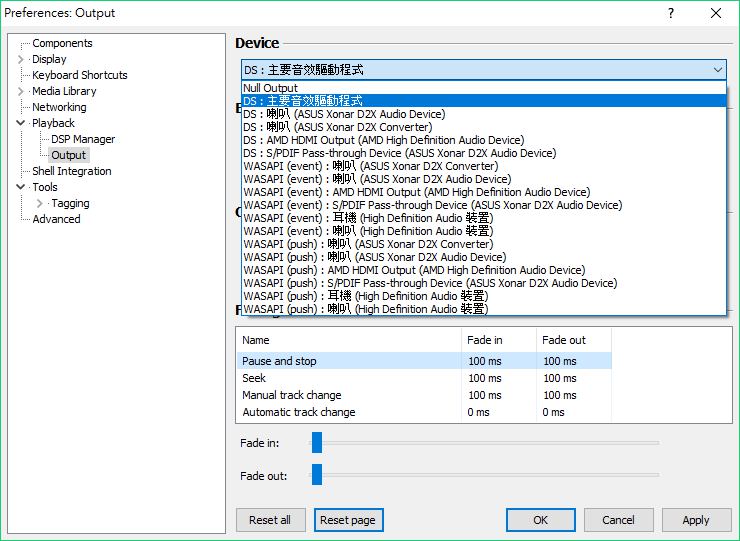Open Keyboard Shortcuts page
The image size is (740, 541).
coord(79,75)
